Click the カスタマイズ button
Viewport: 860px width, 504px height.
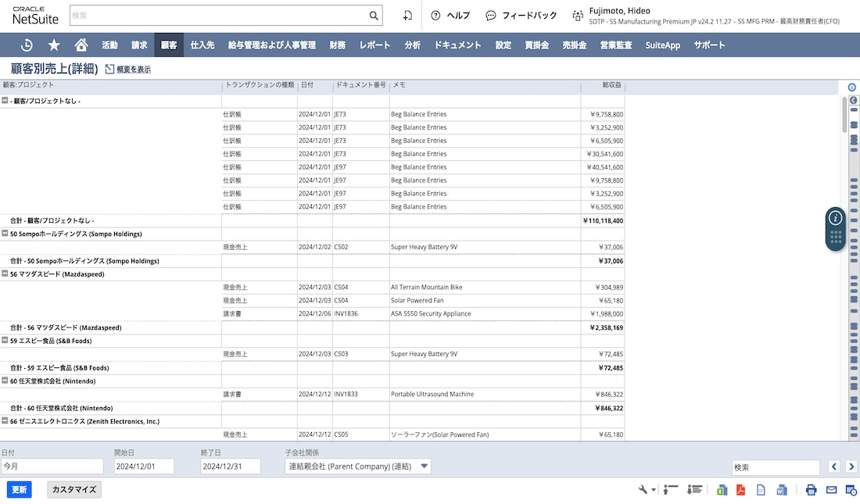74,489
